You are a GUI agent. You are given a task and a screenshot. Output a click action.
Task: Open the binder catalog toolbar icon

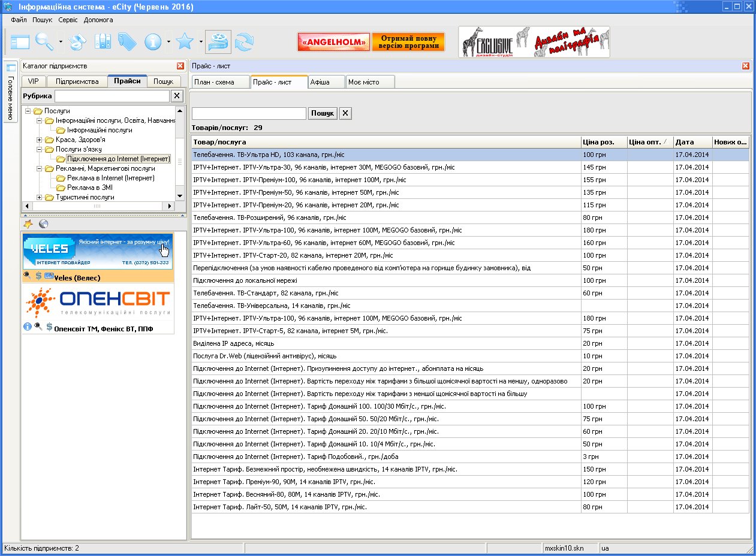click(x=103, y=41)
